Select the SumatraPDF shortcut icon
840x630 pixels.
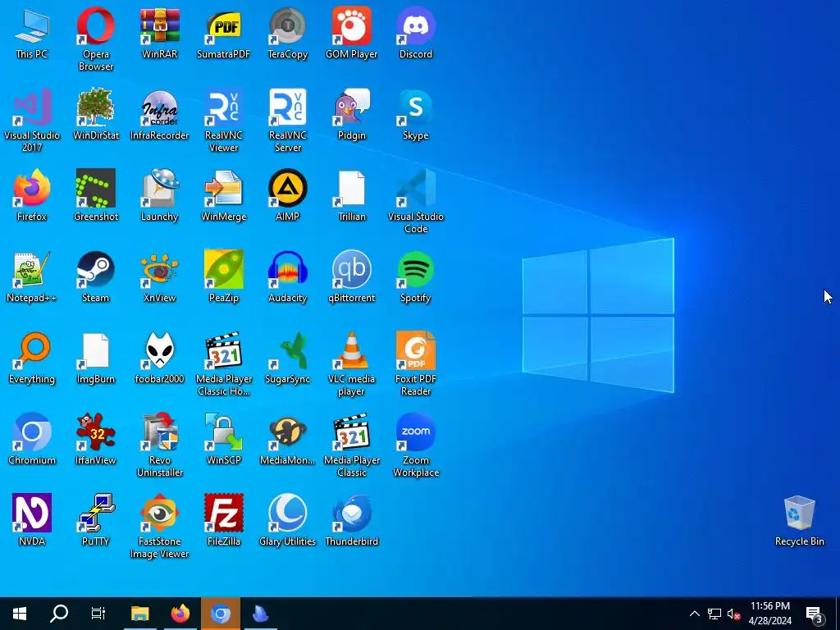coord(223,34)
